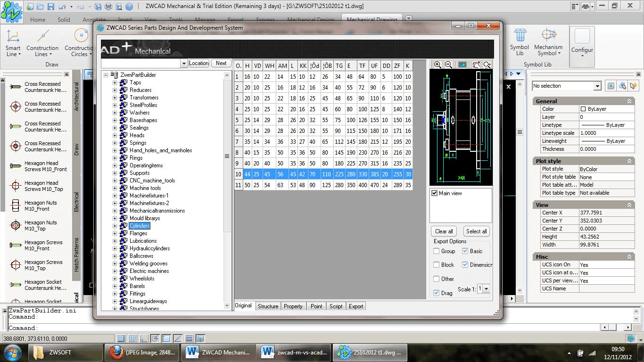Open the No selection dropdown in Properties
Viewport: 644px width, 362px height.
[597, 86]
